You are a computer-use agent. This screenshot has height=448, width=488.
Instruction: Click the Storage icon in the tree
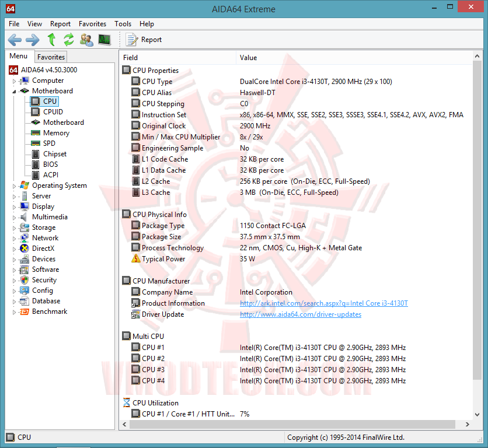pyautogui.click(x=25, y=228)
